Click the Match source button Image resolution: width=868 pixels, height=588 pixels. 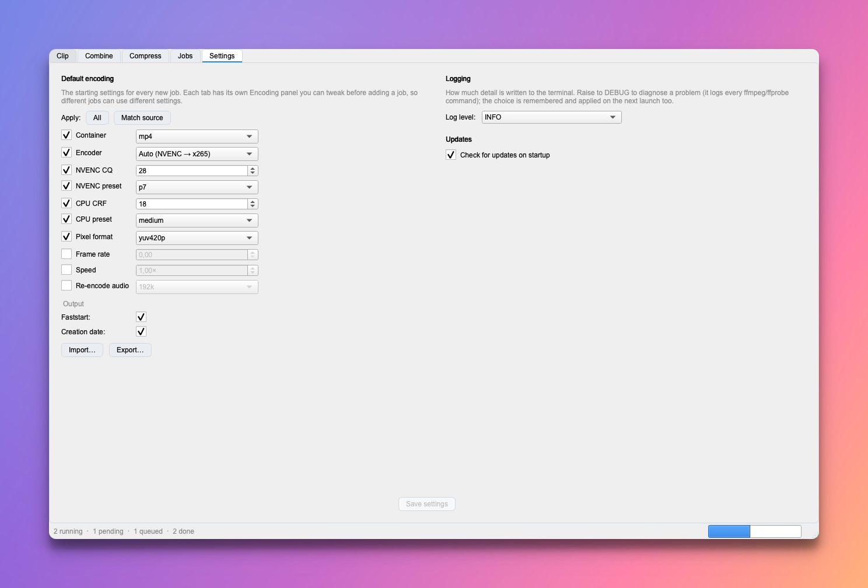(x=142, y=118)
